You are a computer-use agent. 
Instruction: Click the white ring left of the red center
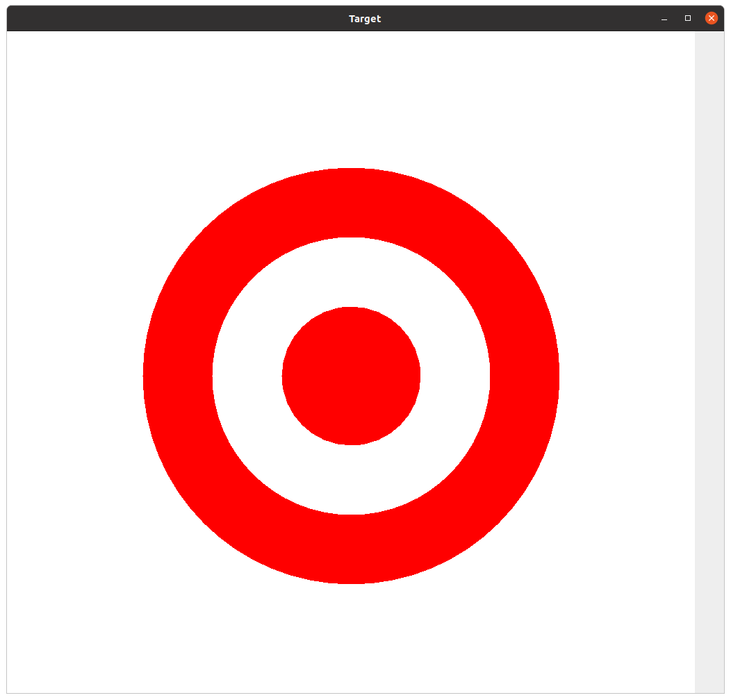pos(247,376)
